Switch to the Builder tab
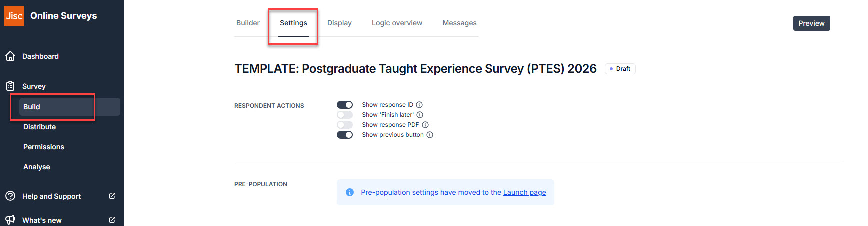The image size is (868, 226). point(248,23)
